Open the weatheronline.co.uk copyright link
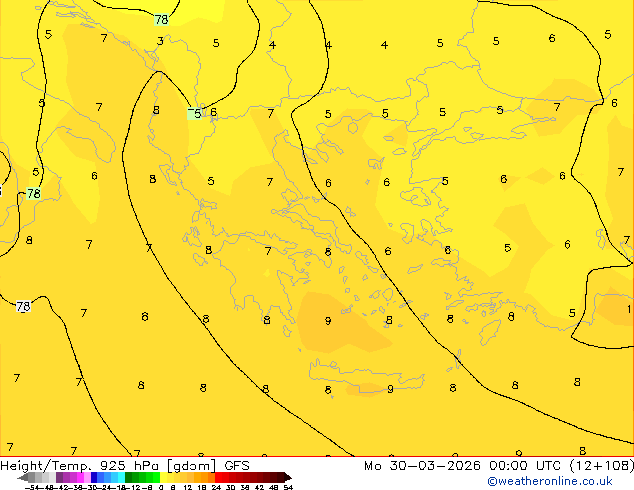 [550, 481]
